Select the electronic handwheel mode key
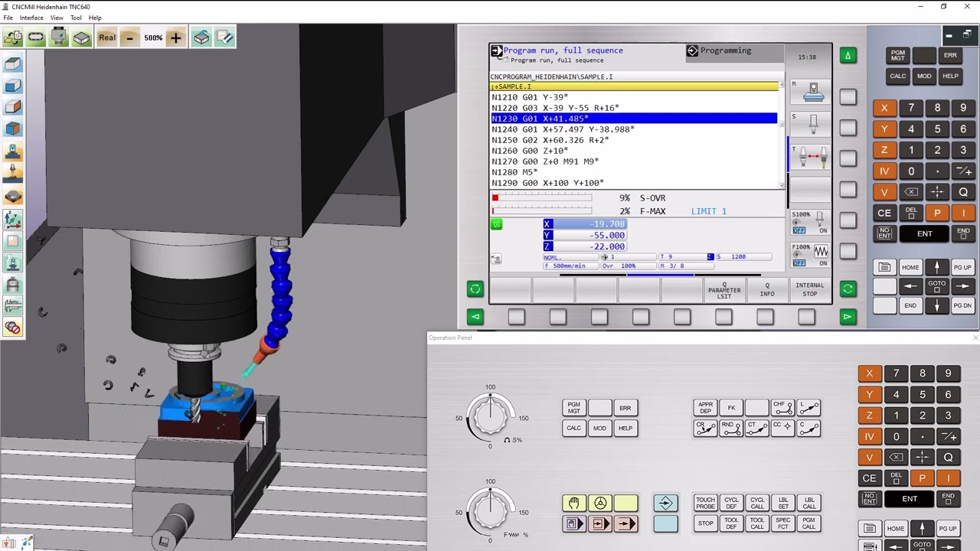The width and height of the screenshot is (980, 551). coord(600,503)
